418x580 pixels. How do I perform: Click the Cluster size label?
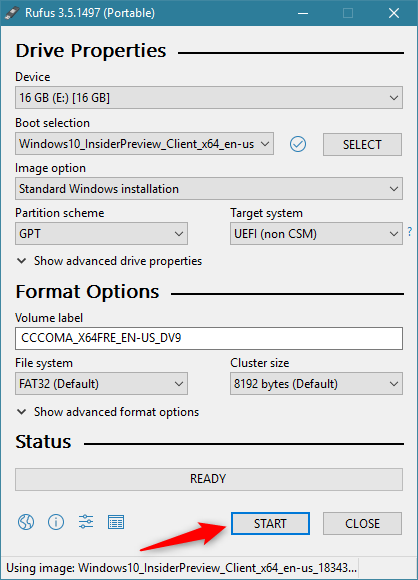[x=260, y=363]
